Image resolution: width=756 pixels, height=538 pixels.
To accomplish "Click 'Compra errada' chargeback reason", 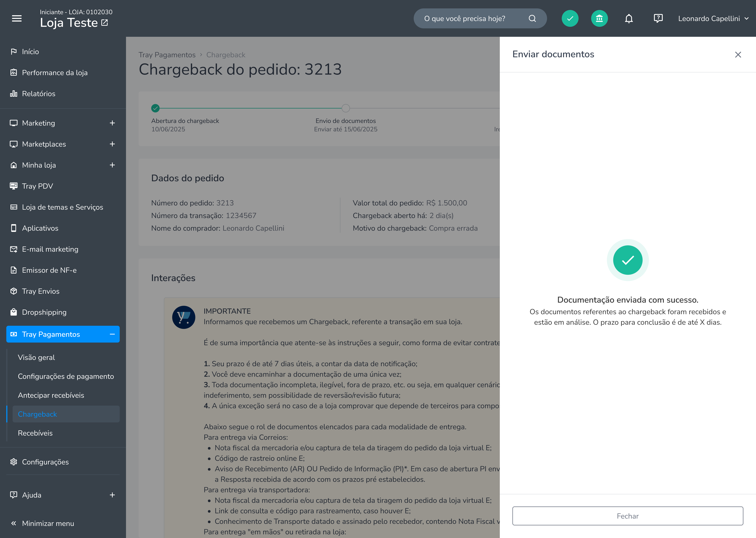I will (x=453, y=228).
